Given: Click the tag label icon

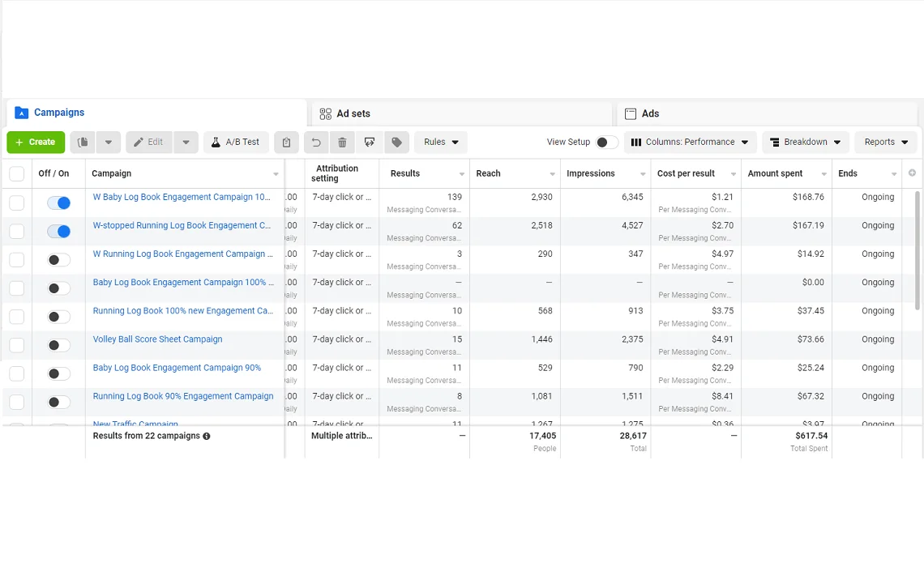Looking at the screenshot, I should click(x=396, y=143).
